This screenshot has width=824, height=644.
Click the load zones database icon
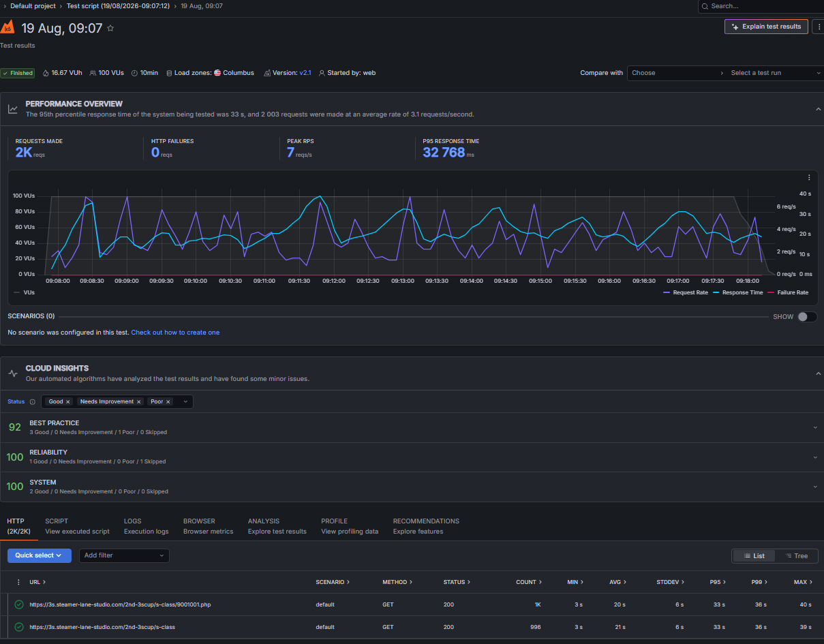pos(169,73)
